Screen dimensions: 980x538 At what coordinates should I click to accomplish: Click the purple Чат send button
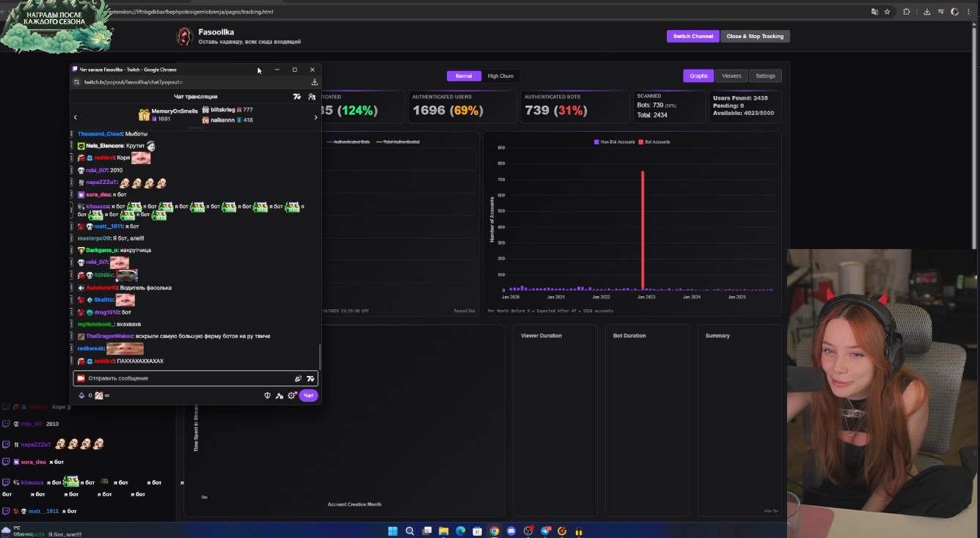pyautogui.click(x=309, y=396)
